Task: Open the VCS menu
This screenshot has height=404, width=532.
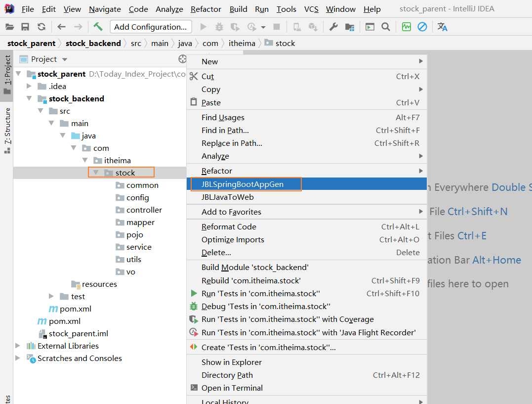Action: tap(311, 9)
